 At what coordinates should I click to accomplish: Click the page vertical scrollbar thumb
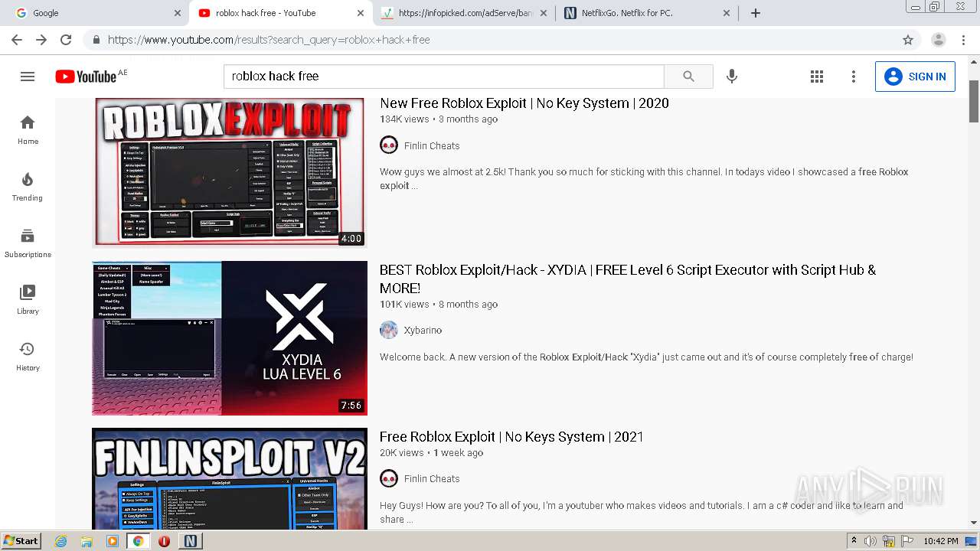pos(974,99)
